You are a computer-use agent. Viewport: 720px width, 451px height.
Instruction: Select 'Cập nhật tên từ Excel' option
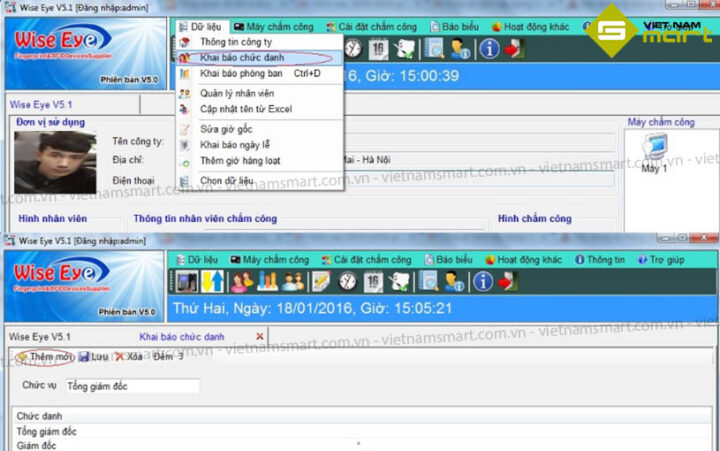[x=245, y=108]
